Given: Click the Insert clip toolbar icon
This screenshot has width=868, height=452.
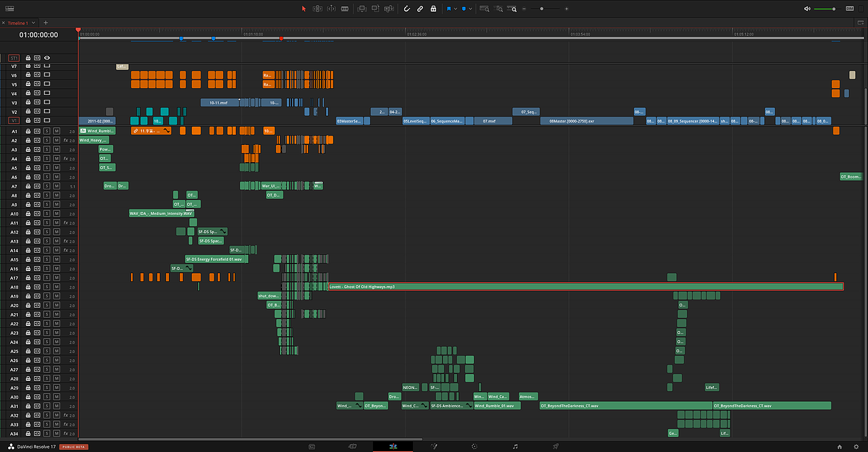Looking at the screenshot, I should point(361,9).
